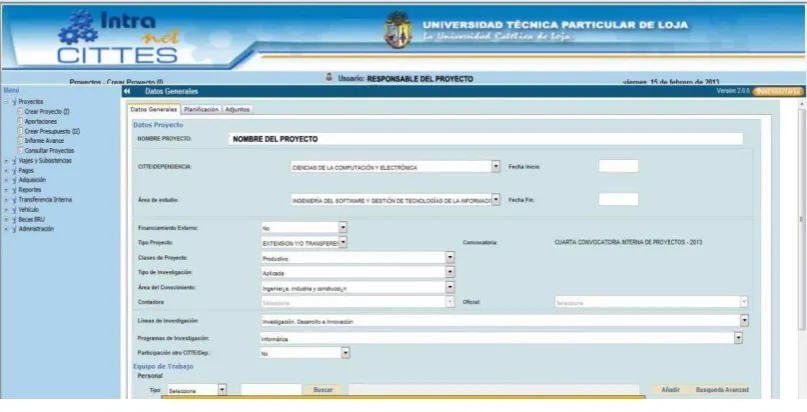Image resolution: width=807 pixels, height=412 pixels.
Task: Switch to the Datos Generales tab
Action: [153, 110]
